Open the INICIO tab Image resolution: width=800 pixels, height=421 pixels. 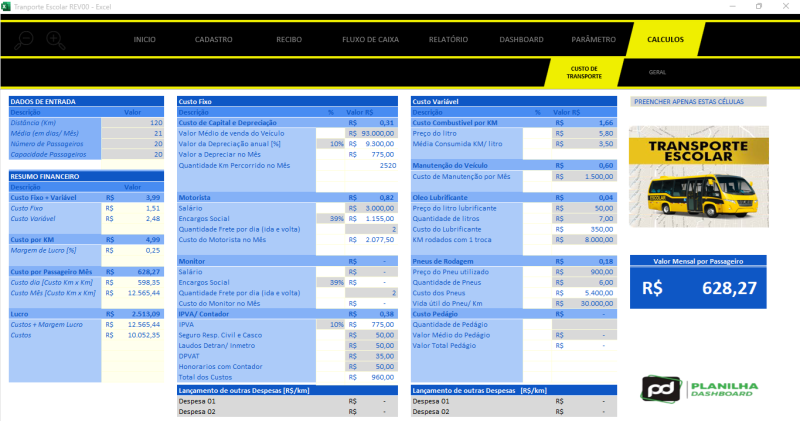click(x=145, y=39)
